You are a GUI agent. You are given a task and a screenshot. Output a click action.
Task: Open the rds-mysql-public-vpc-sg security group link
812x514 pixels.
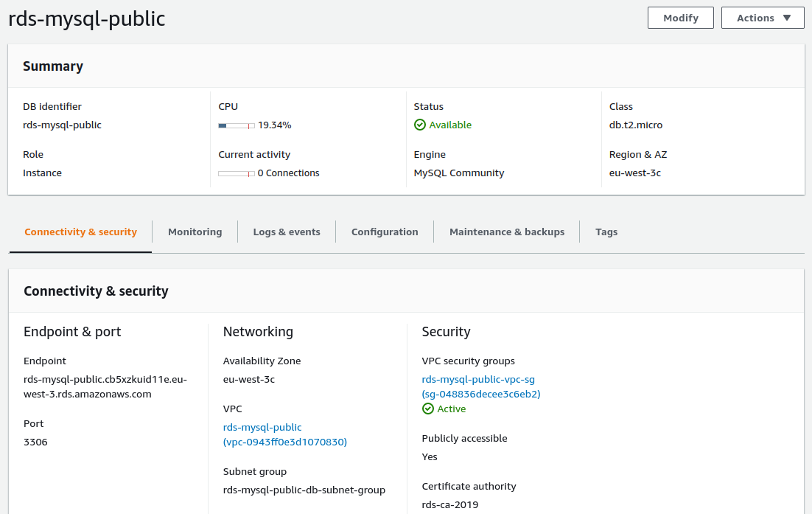(x=478, y=380)
